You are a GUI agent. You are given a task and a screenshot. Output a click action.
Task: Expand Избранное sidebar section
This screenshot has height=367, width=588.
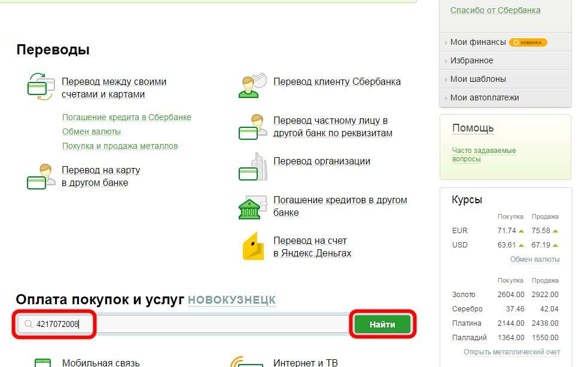[472, 60]
